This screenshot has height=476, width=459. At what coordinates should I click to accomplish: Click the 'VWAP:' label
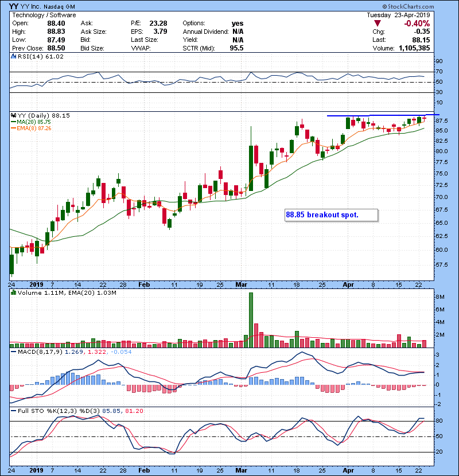coord(141,48)
